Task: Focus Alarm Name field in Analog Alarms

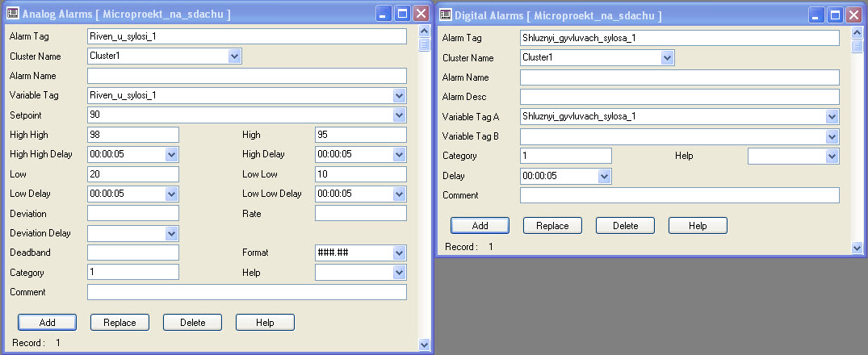Action: [x=247, y=76]
